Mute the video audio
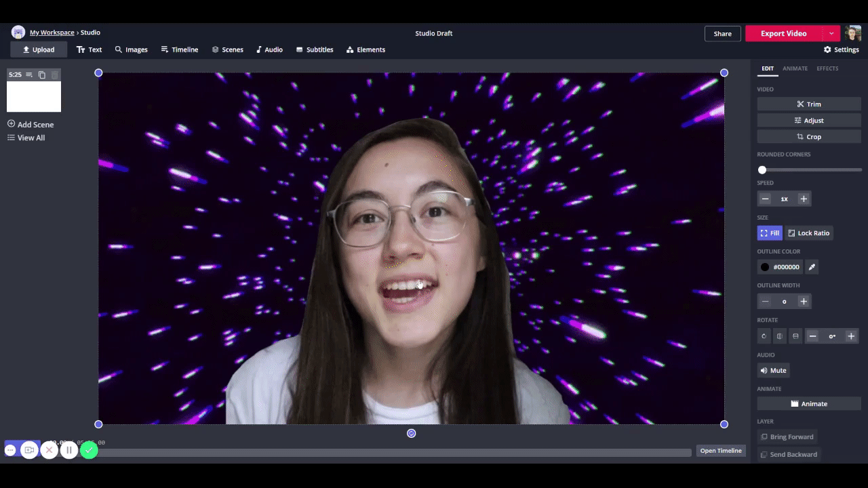 (x=773, y=371)
